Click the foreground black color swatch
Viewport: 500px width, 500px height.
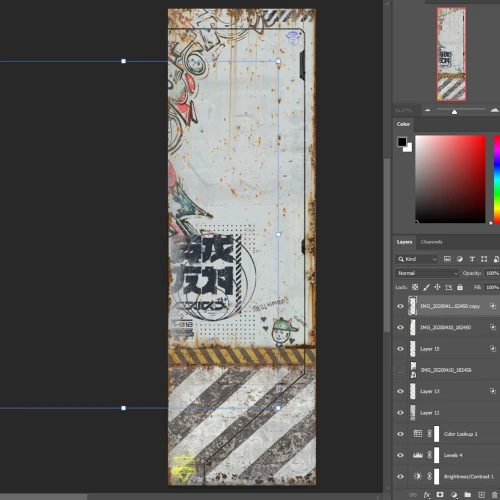402,142
